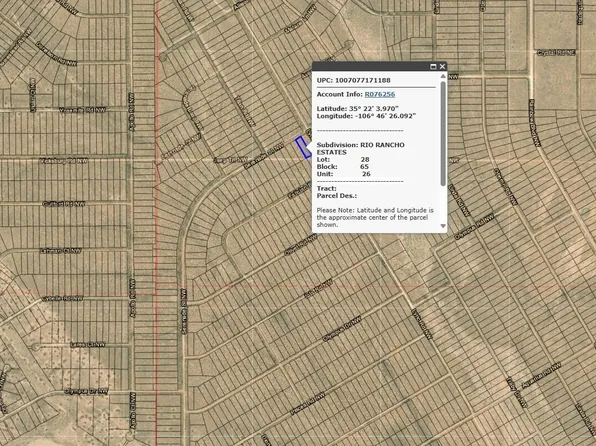Click the Vicksburg Rd NW street label
Viewport: 596px width, 446px height.
click(x=63, y=161)
